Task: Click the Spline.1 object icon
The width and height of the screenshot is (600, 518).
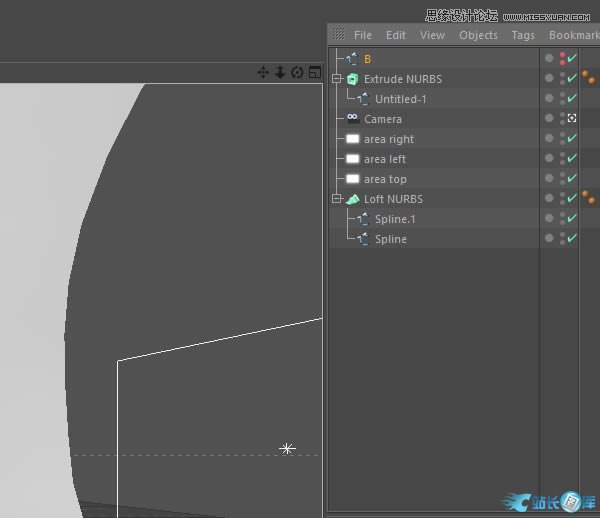Action: click(363, 219)
